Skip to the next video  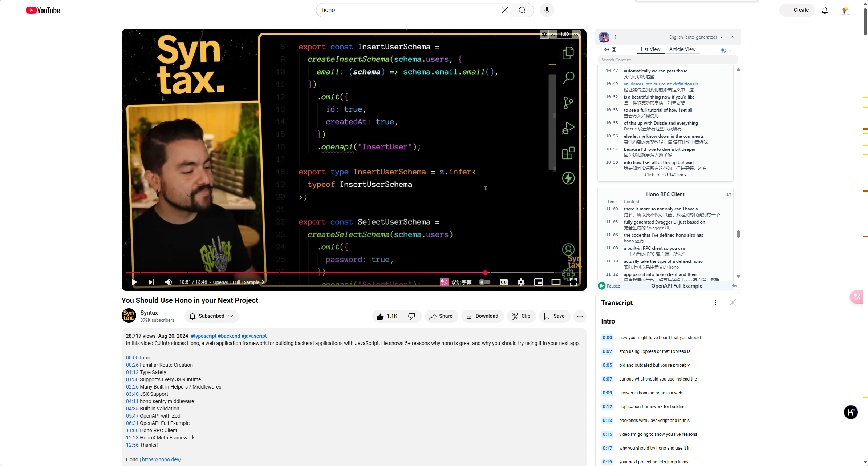(x=151, y=282)
